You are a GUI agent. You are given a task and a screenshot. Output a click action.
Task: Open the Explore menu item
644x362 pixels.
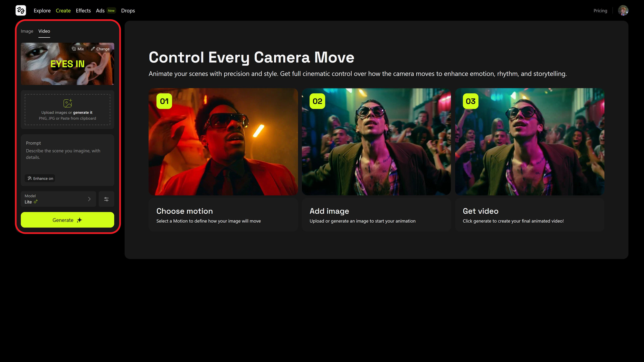point(42,10)
